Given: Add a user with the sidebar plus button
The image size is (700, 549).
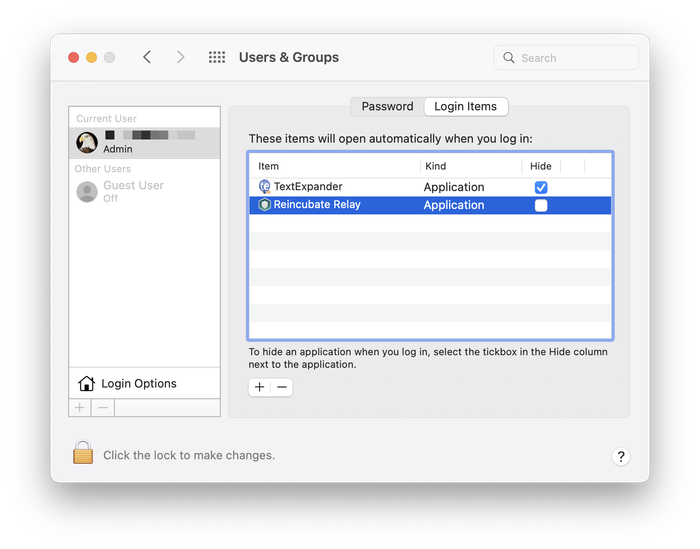Looking at the screenshot, I should coord(80,408).
